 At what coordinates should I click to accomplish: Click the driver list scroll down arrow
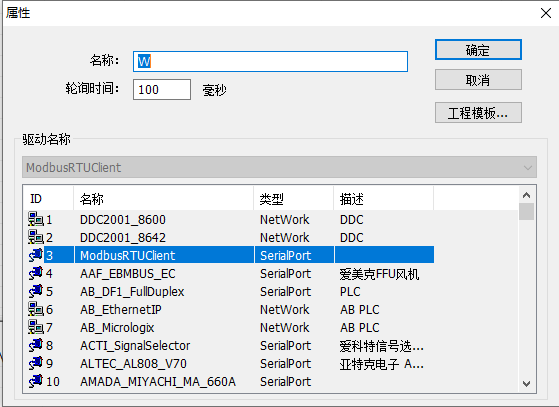click(526, 383)
